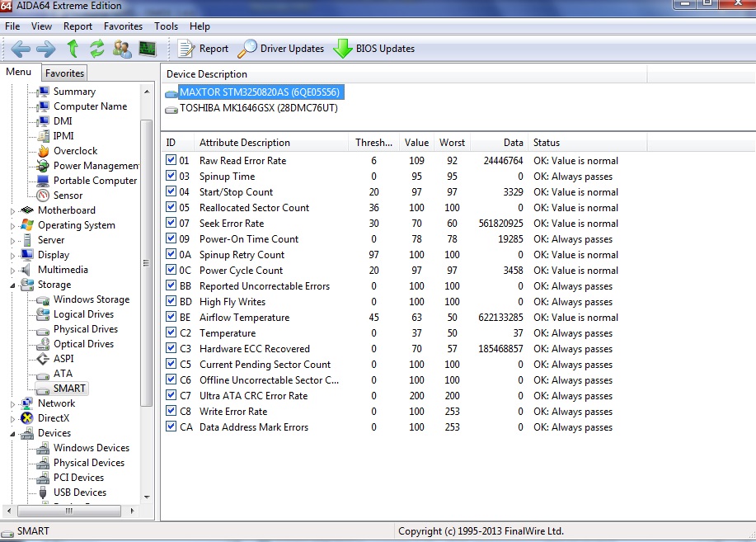The height and width of the screenshot is (542, 756).
Task: Expand the Network tree node
Action: pos(12,404)
